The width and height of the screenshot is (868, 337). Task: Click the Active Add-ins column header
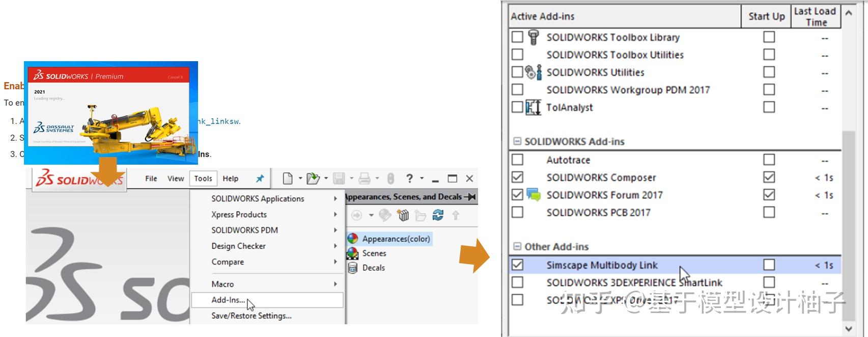(625, 16)
